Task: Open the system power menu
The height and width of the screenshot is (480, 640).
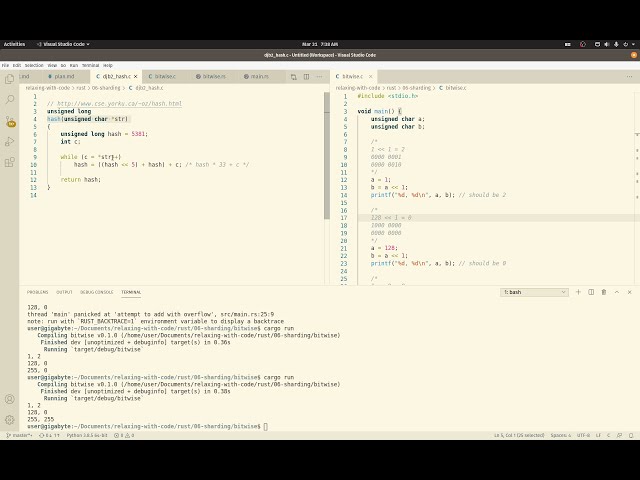Action: (625, 44)
